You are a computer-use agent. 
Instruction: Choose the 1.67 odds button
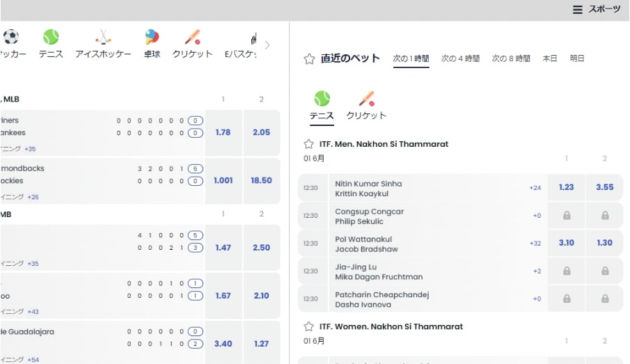pos(223,296)
